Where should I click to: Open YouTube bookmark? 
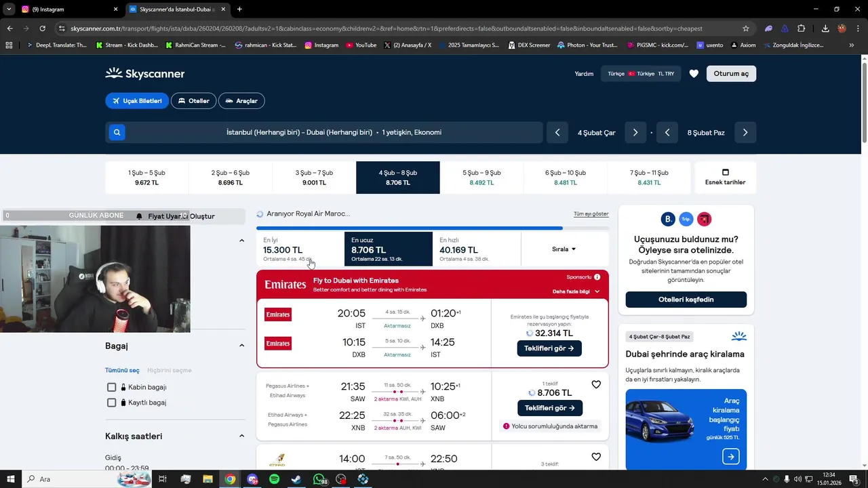pyautogui.click(x=361, y=45)
